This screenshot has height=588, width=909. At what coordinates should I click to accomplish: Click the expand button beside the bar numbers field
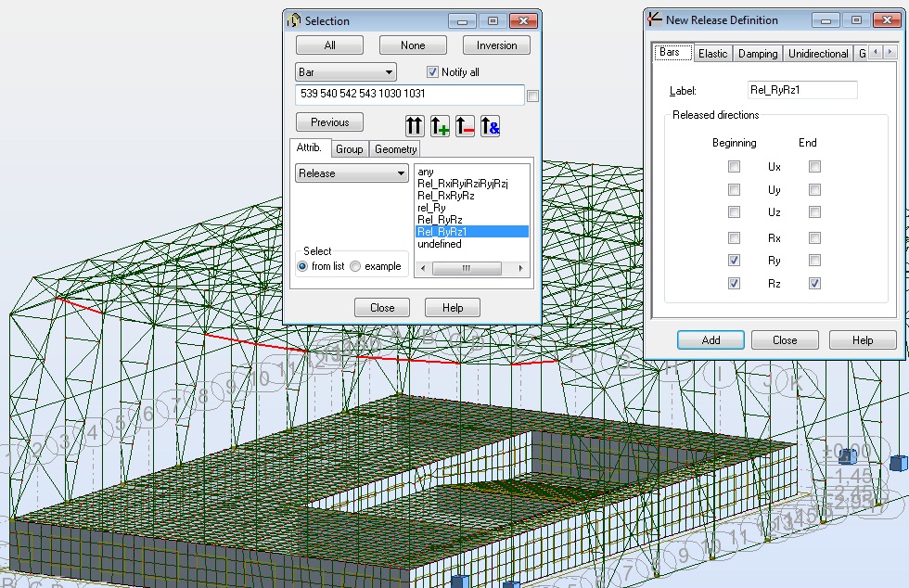click(x=531, y=93)
